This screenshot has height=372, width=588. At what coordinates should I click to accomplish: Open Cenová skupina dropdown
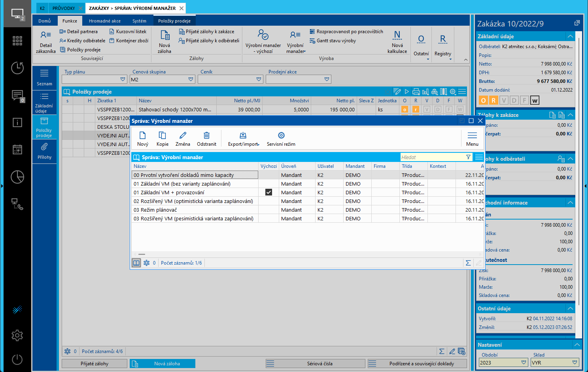191,79
